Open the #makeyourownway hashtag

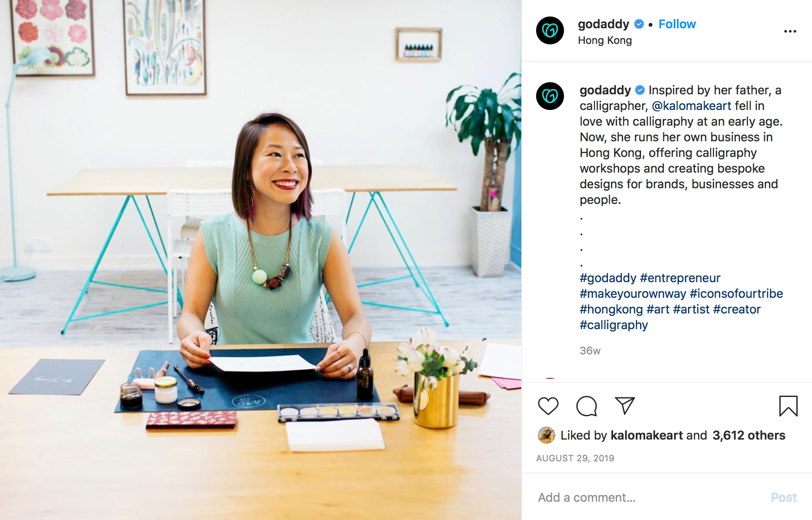[633, 293]
